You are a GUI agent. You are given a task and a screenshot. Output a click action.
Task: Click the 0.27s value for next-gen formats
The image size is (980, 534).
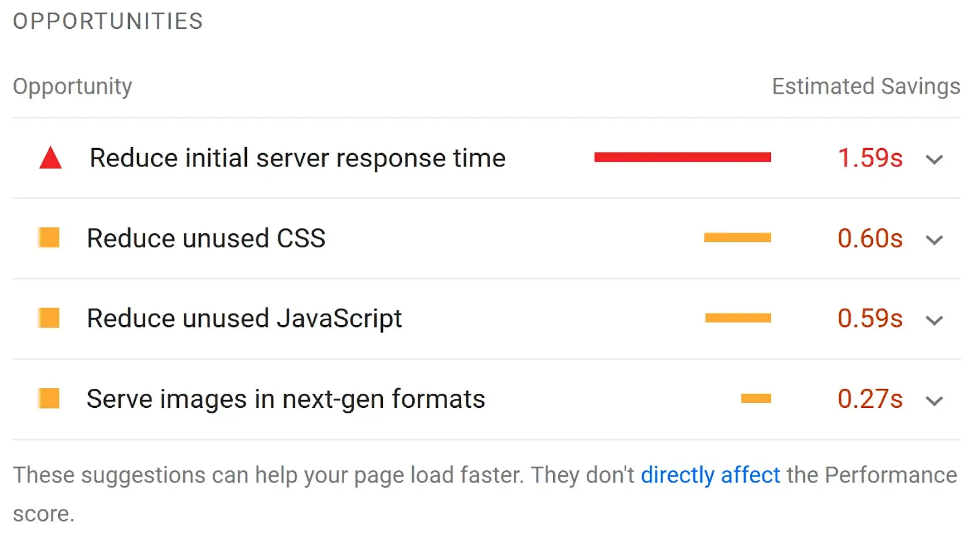click(x=870, y=400)
